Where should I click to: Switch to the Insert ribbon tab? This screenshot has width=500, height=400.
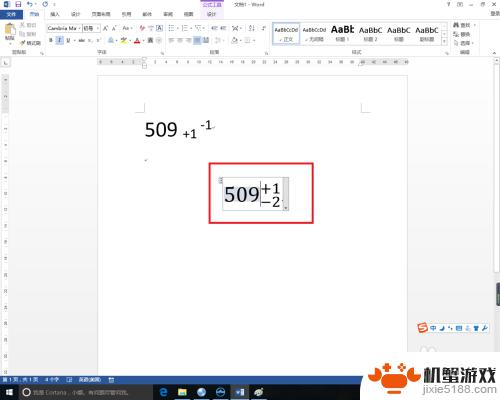55,14
